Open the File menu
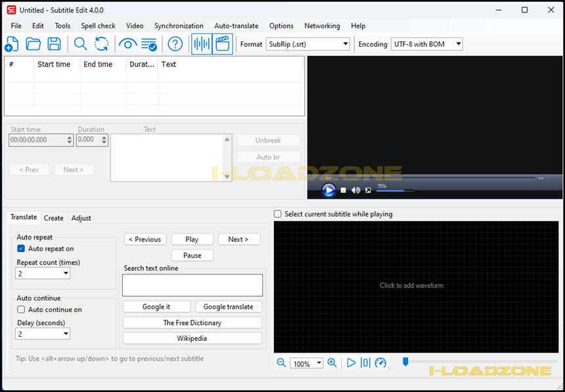 tap(16, 26)
